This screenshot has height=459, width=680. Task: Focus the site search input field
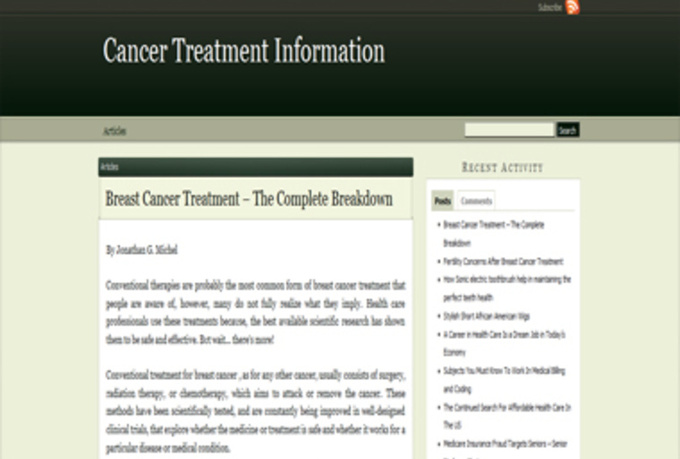pyautogui.click(x=510, y=130)
